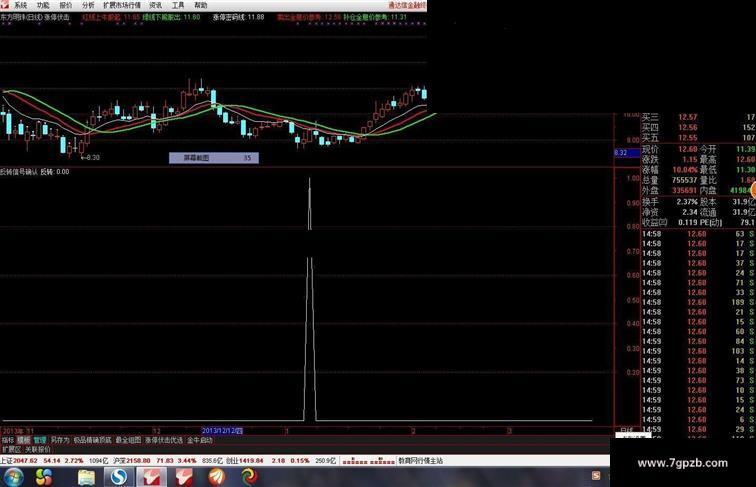756x487 pixels.
Task: Launch the colorful clover taskbar app
Action: [x=44, y=477]
